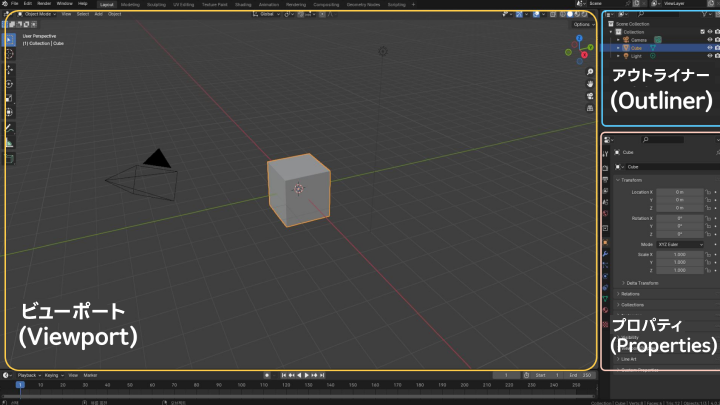The image size is (720, 405).
Task: Switch to solid viewport shading
Action: pyautogui.click(x=570, y=14)
